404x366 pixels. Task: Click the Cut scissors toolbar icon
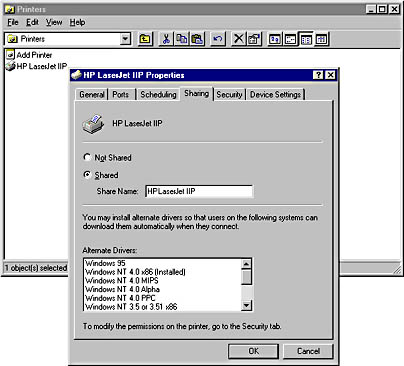(166, 39)
